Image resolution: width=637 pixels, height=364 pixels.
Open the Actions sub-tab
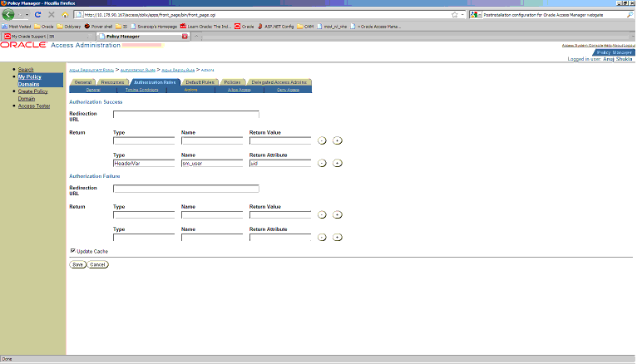tap(191, 90)
